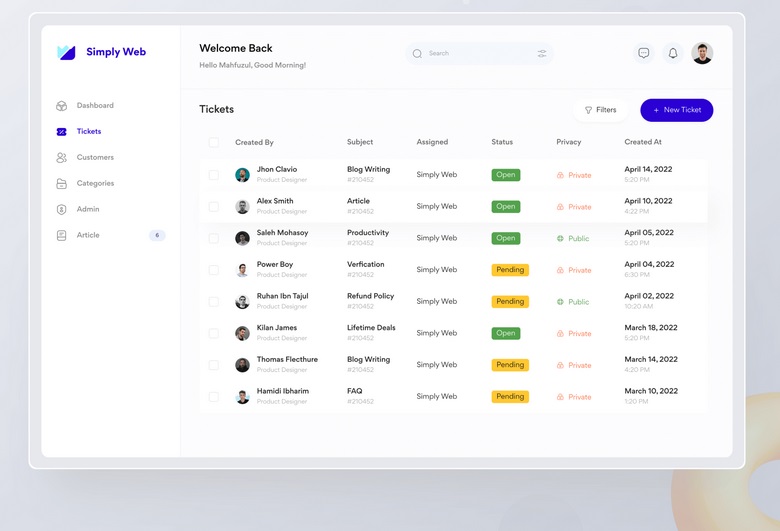Open the chat messages icon in header
Viewport: 780px width, 531px height.
(x=644, y=53)
